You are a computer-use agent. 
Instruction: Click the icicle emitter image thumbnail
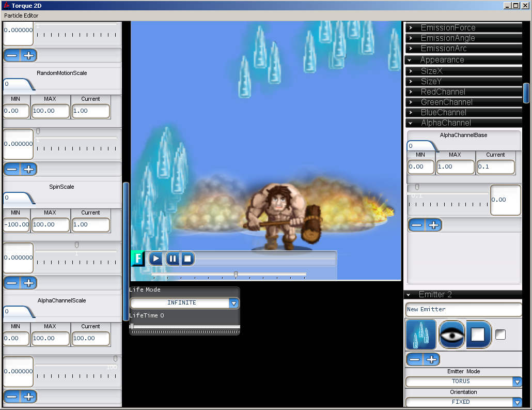[x=421, y=335]
